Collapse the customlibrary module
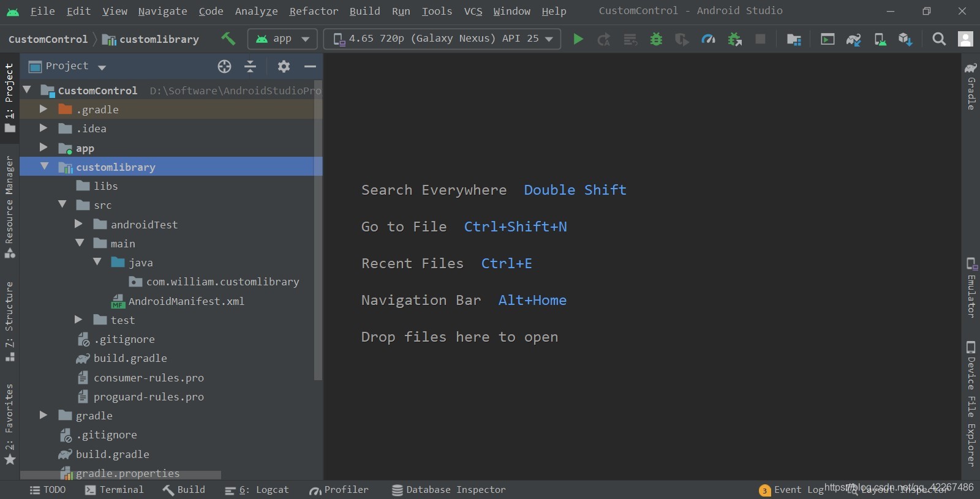Screen dimensions: 980x499 pyautogui.click(x=44, y=167)
